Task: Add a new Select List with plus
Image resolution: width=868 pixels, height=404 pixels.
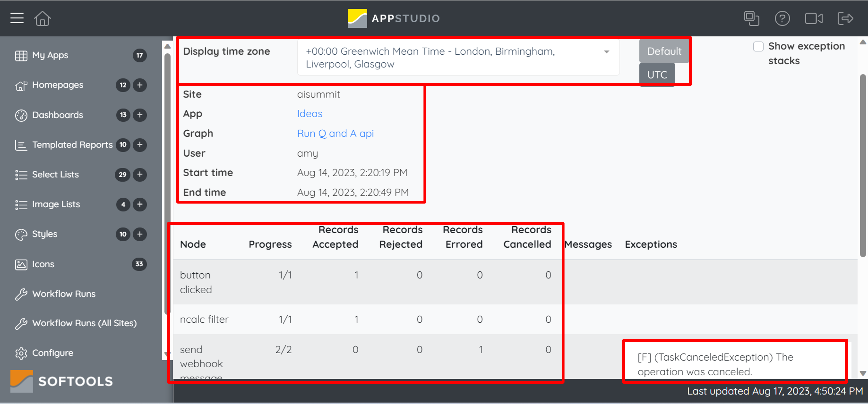Action: click(140, 174)
